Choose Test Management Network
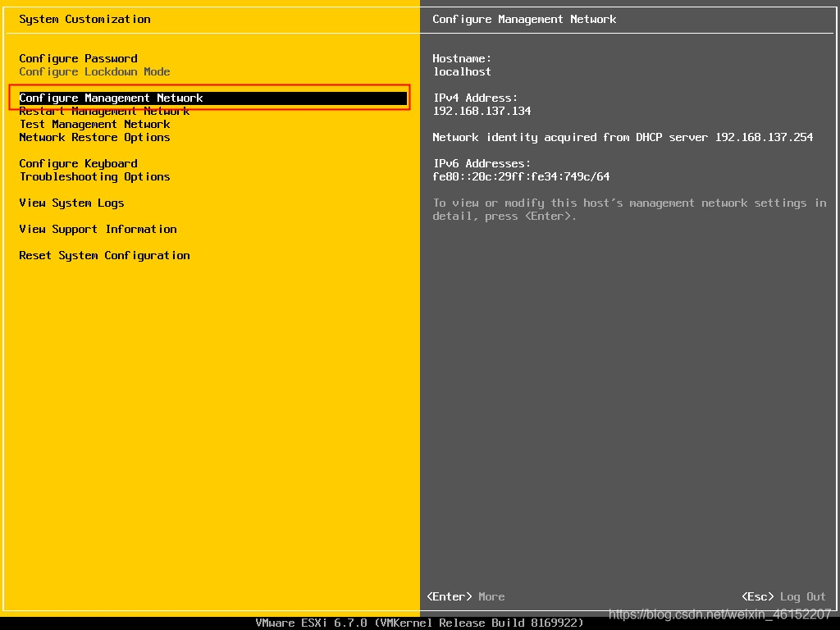This screenshot has width=840, height=630. pos(94,124)
